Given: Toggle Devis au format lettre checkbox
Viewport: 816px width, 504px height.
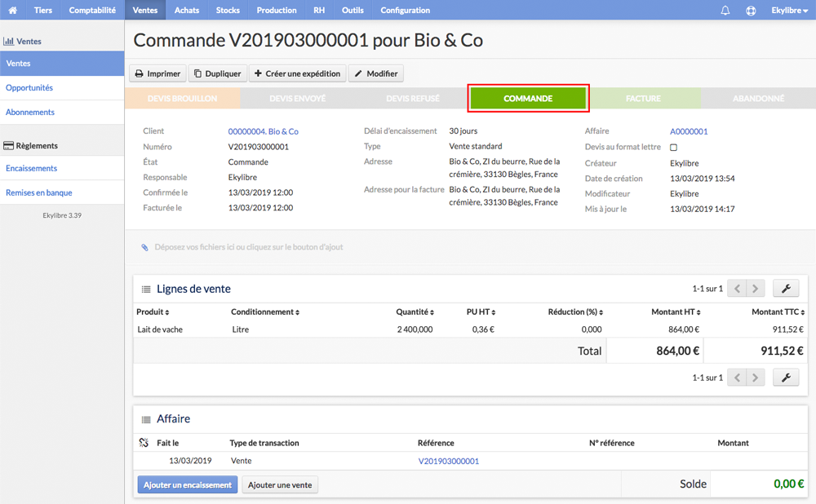Looking at the screenshot, I should tap(673, 147).
